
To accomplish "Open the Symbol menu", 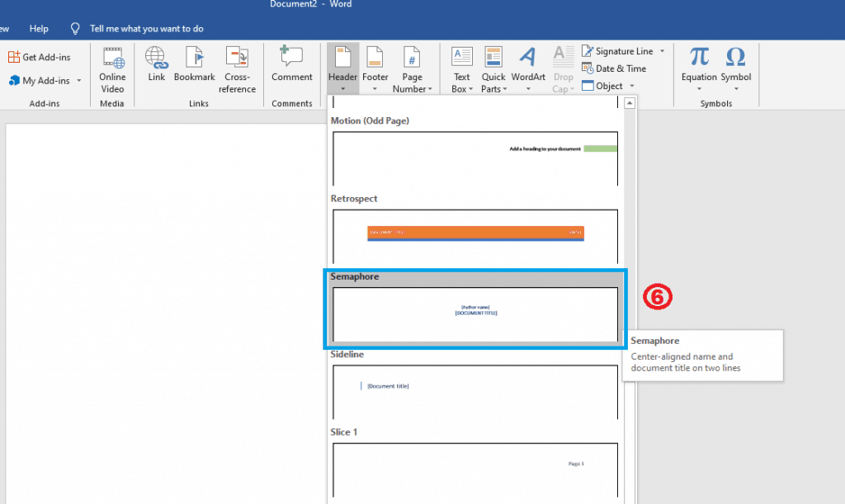I will [x=735, y=69].
